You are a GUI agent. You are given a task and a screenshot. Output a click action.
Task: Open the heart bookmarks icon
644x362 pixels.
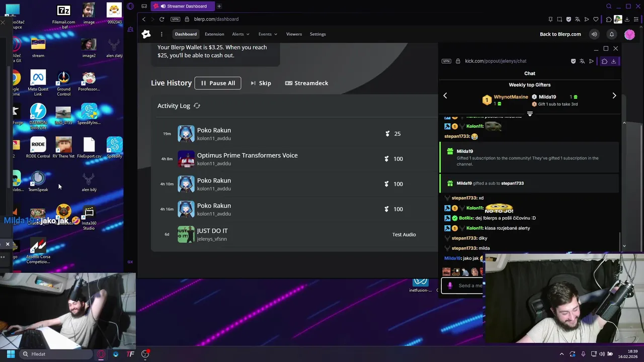click(x=596, y=19)
